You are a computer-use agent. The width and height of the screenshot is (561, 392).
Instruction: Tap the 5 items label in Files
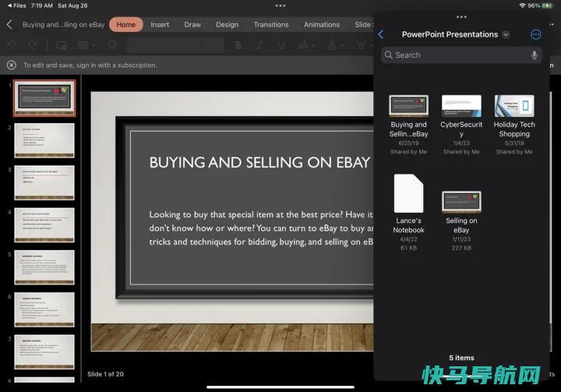pos(461,358)
